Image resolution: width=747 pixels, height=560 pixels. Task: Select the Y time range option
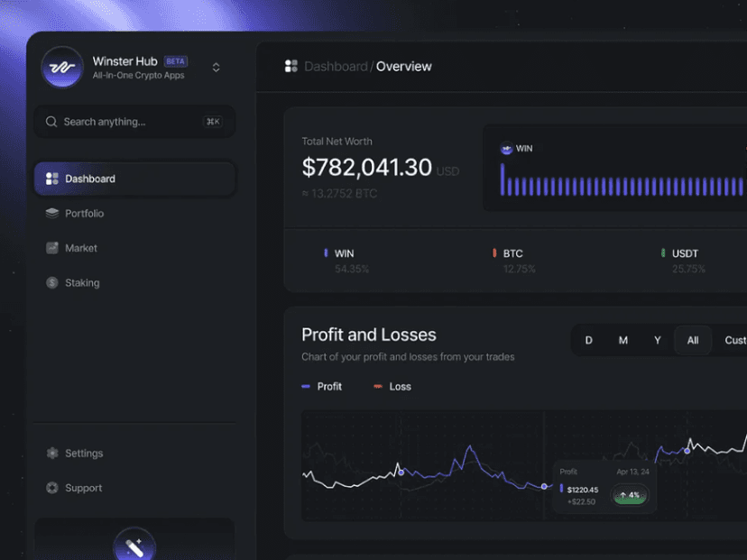pyautogui.click(x=658, y=340)
